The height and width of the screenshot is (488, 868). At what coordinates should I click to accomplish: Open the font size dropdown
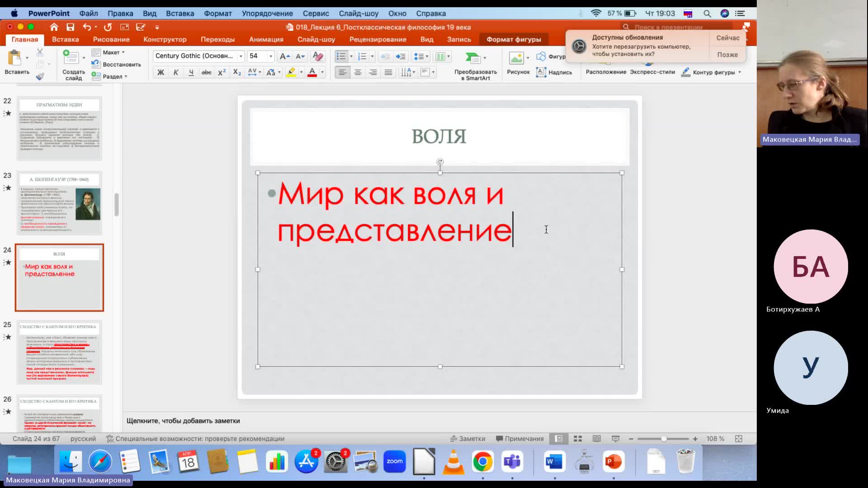click(x=271, y=56)
